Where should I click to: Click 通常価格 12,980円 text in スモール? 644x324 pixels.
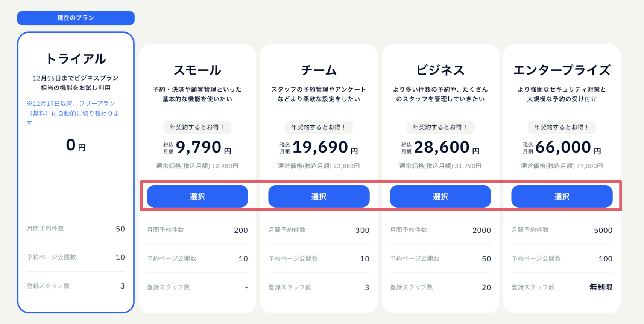tap(197, 166)
